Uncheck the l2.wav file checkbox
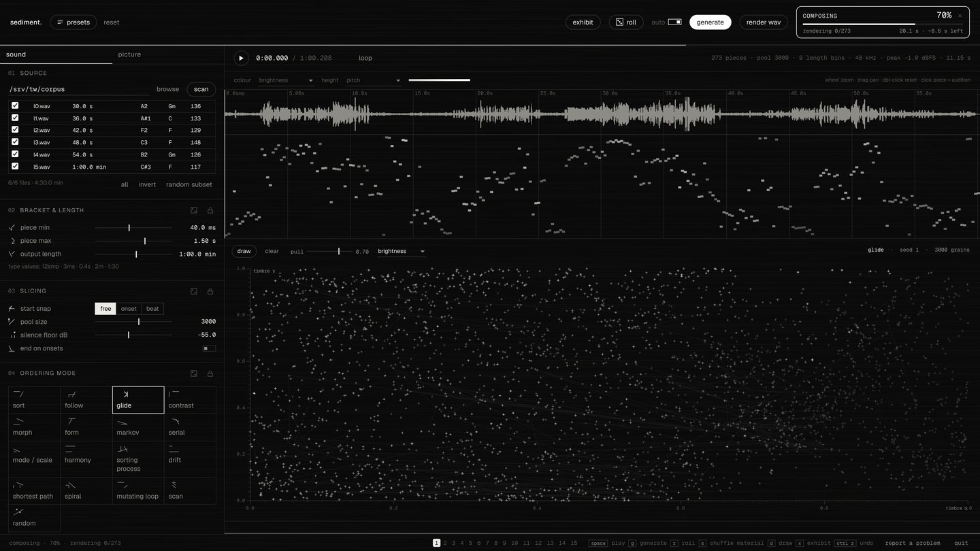 pyautogui.click(x=15, y=129)
